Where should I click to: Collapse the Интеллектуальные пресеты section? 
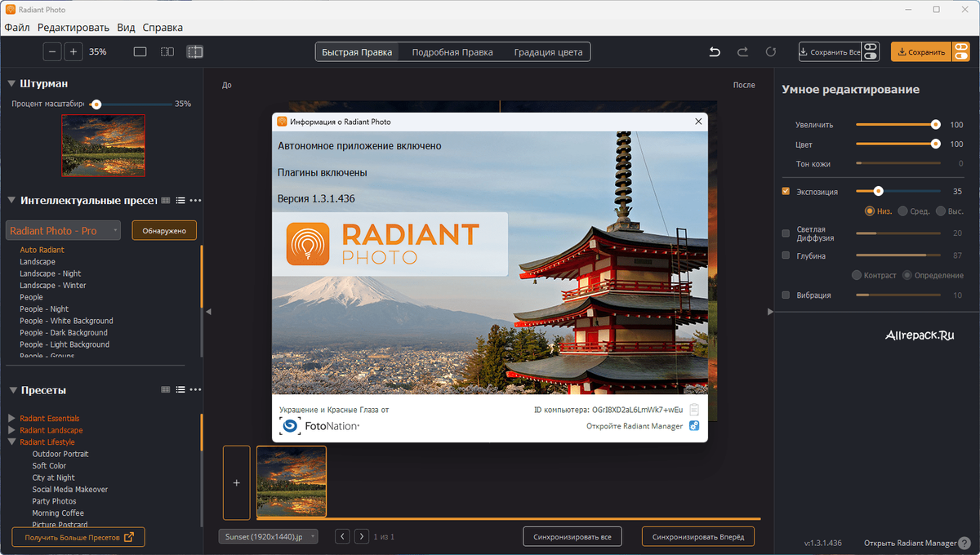click(11, 200)
